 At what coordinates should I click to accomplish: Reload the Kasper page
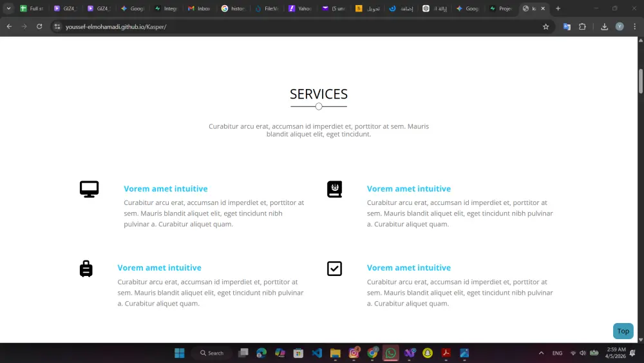click(x=39, y=26)
